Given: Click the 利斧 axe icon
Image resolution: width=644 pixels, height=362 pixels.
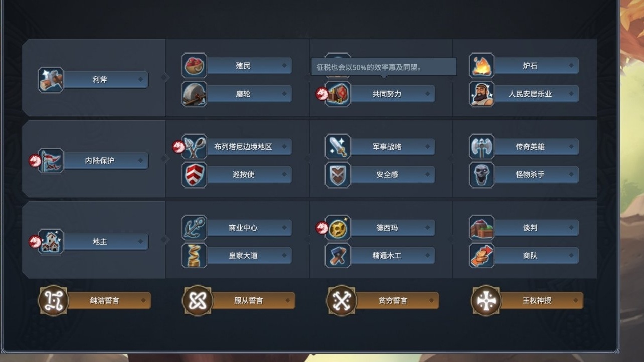Looking at the screenshot, I should point(51,79).
